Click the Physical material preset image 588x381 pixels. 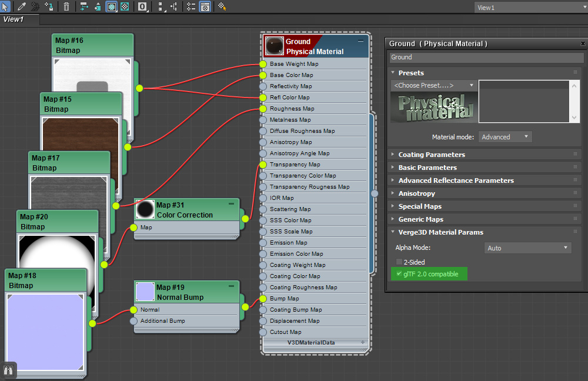[x=435, y=107]
